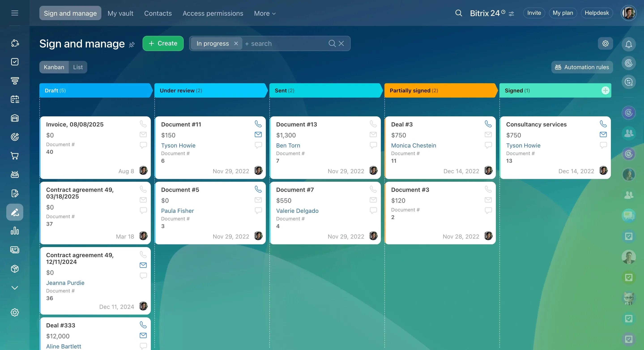
Task: Expand hidden sidebar items with the chevron
Action: 15,288
